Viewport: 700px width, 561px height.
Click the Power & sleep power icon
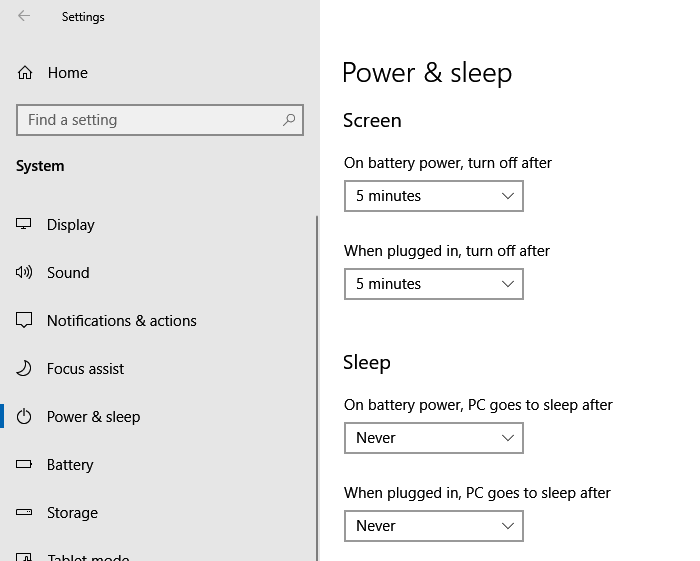[24, 416]
